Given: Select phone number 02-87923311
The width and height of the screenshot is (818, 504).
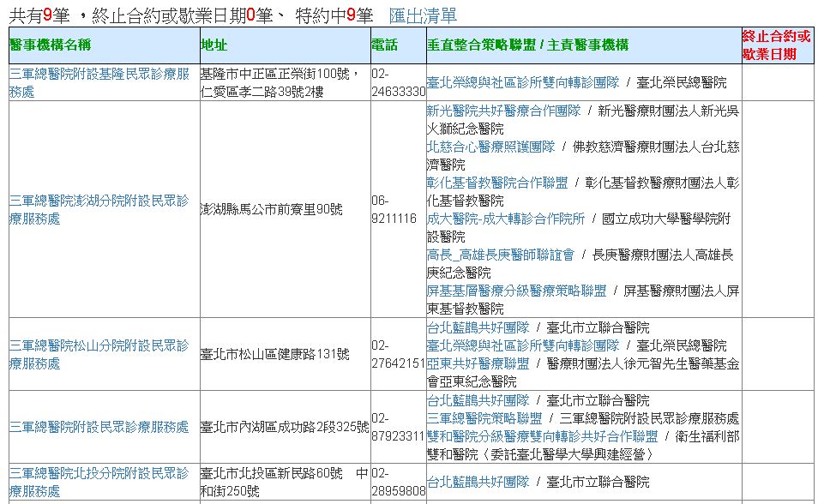Looking at the screenshot, I should [399, 427].
